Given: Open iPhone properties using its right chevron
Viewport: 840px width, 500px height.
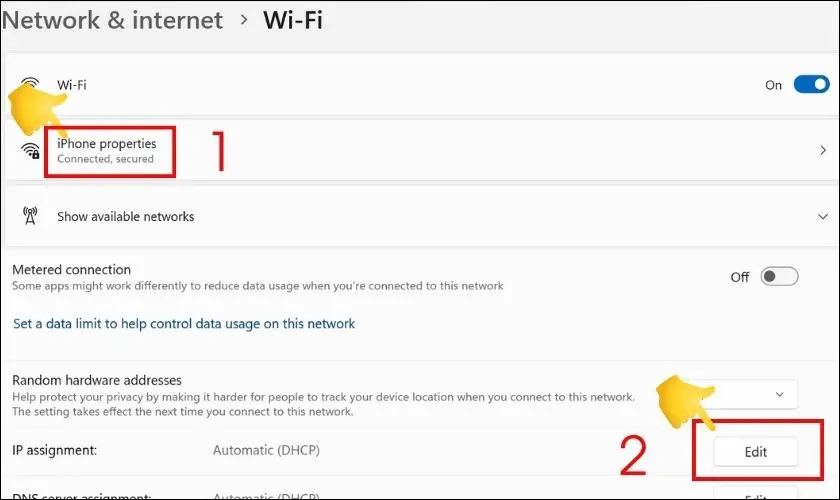Looking at the screenshot, I should pyautogui.click(x=822, y=151).
